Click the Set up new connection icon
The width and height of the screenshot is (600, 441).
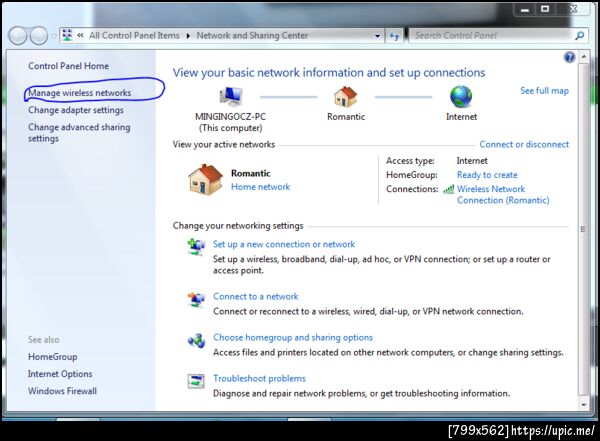[x=196, y=247]
